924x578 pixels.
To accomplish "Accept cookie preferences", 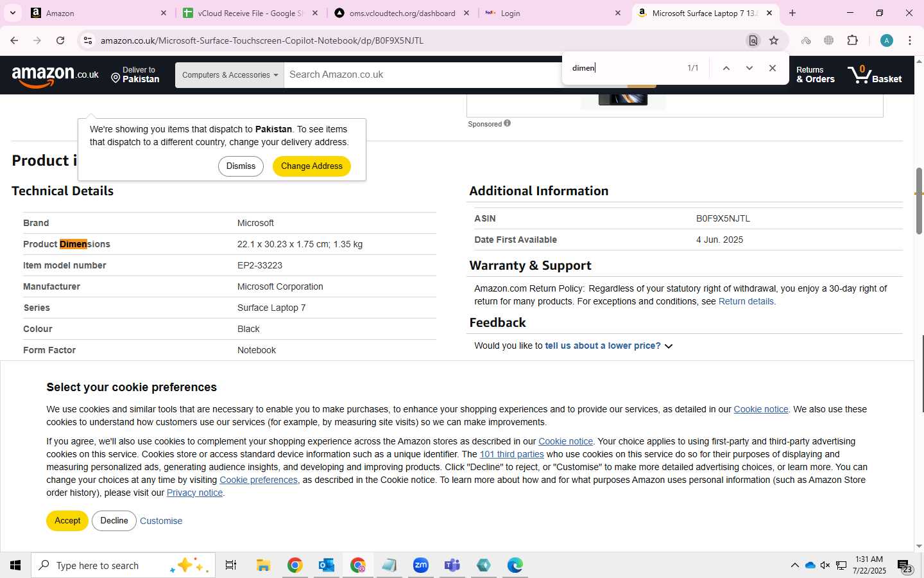I will (67, 521).
